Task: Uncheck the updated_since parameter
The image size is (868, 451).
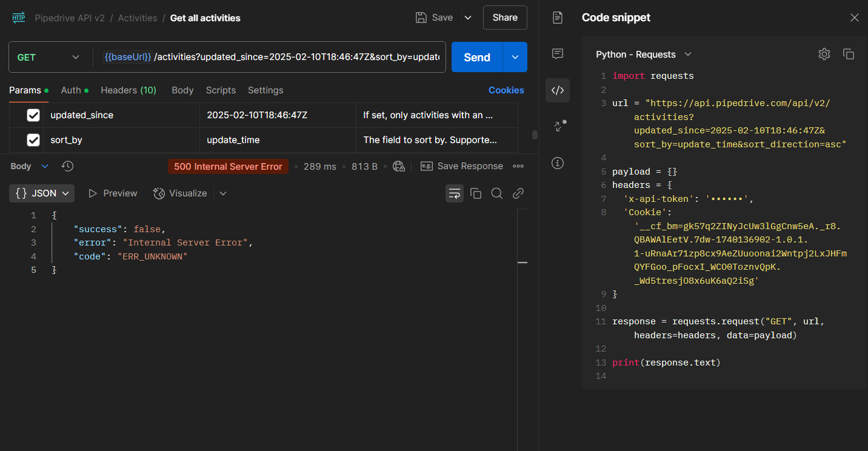Action: pos(33,115)
